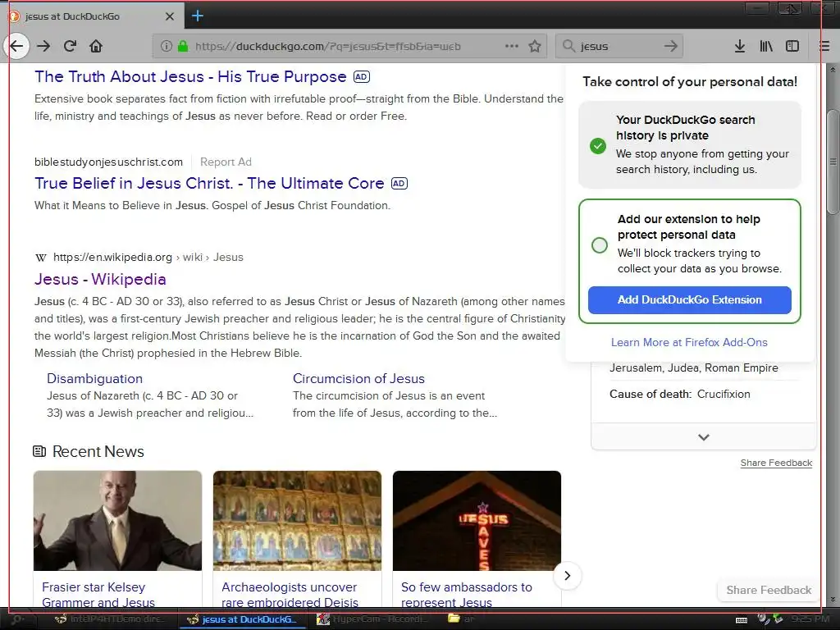Image resolution: width=840 pixels, height=630 pixels.
Task: Open 'The Truth About Jesus - His True Purpose' ad
Action: [x=190, y=76]
